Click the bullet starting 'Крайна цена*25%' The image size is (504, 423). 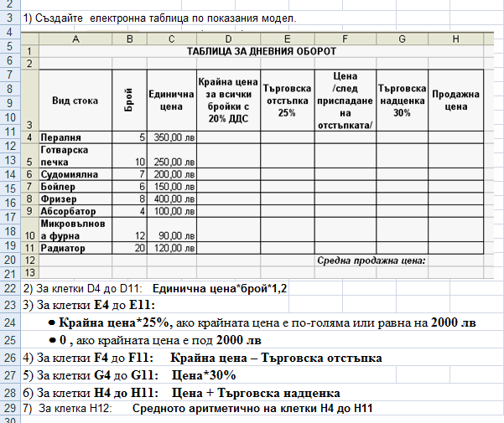click(262, 322)
